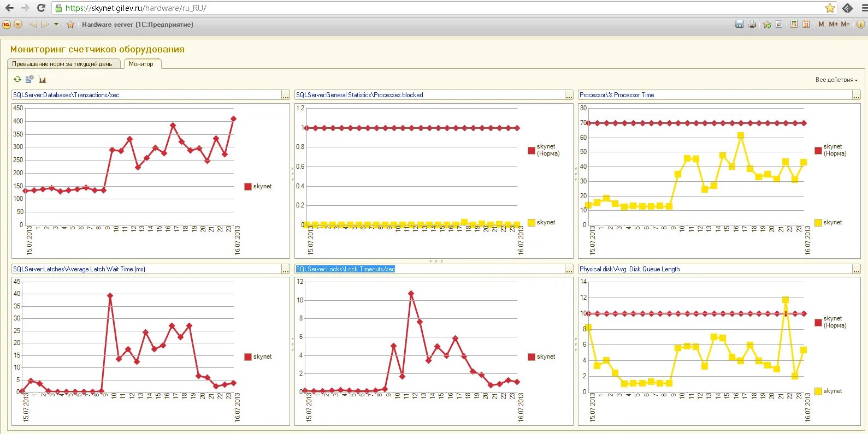
Task: Open the calculator icon
Action: (x=794, y=24)
